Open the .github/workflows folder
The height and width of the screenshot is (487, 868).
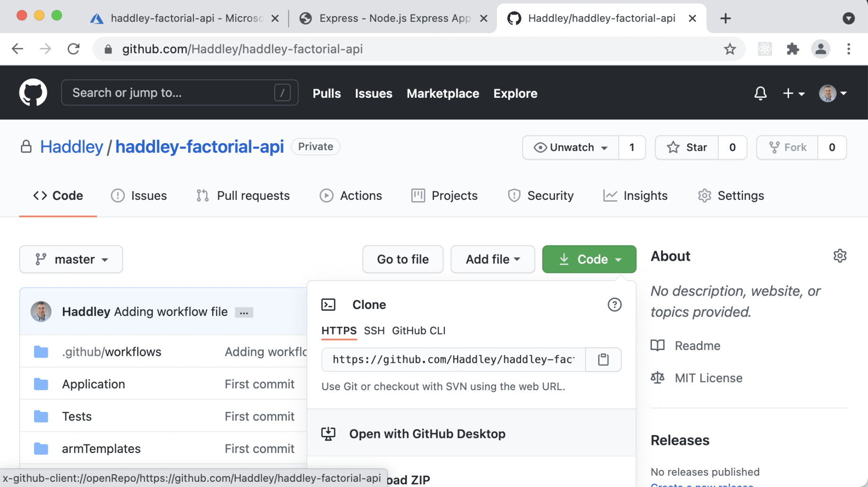click(112, 352)
